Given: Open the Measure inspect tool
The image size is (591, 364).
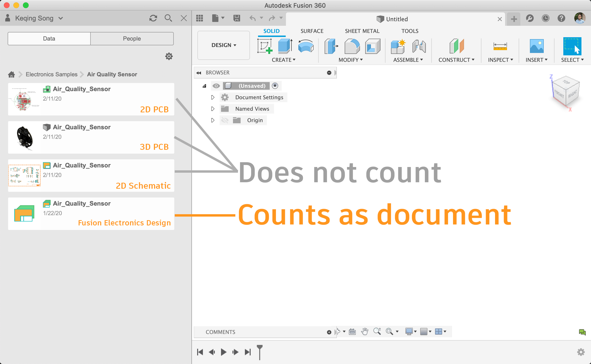Looking at the screenshot, I should point(500,46).
